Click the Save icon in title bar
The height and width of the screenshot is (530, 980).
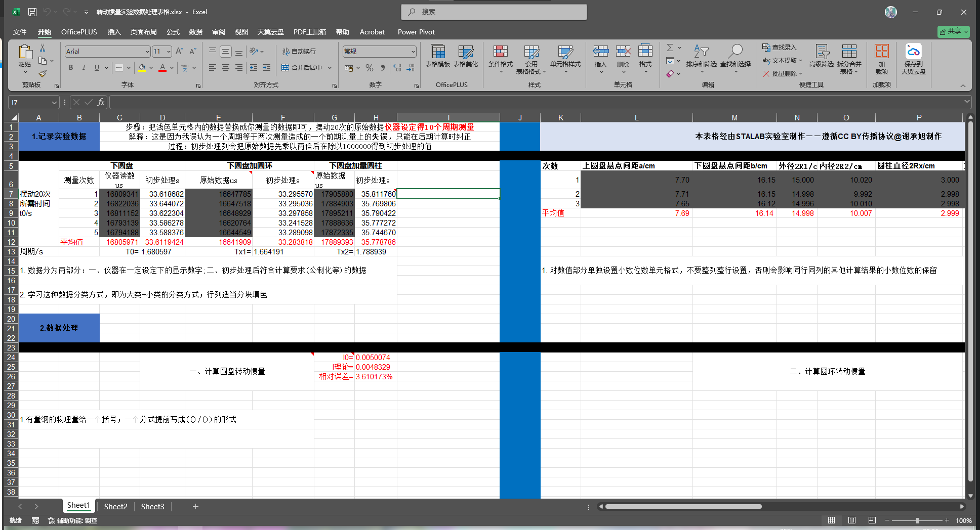click(32, 12)
